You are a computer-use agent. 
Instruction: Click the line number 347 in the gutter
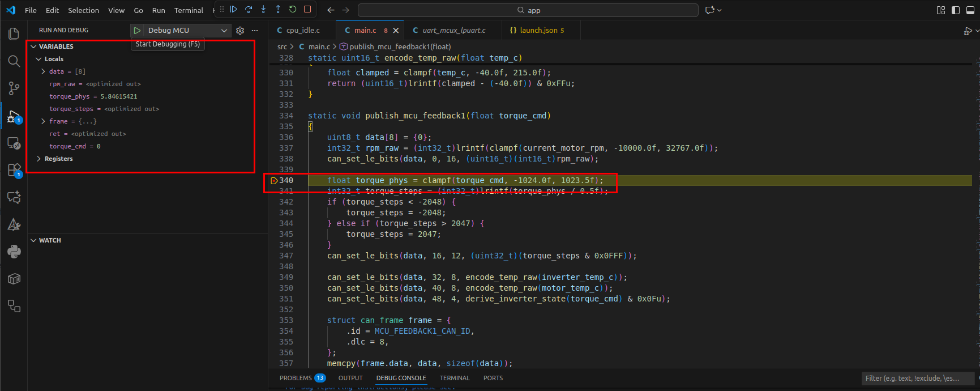click(286, 256)
